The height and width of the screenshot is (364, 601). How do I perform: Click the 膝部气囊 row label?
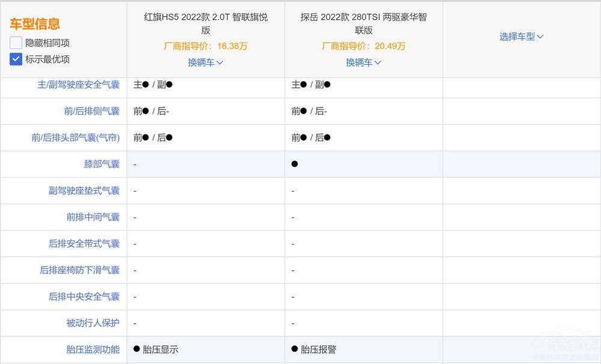tap(102, 164)
